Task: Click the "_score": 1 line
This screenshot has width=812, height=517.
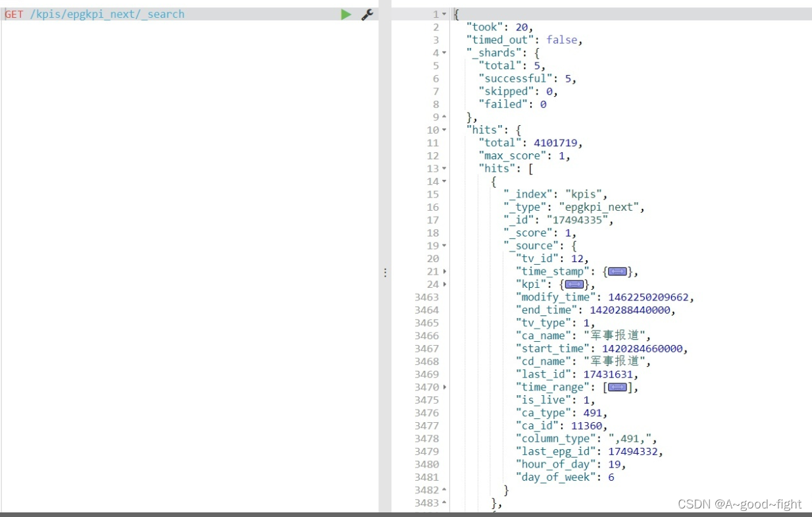Action: click(x=540, y=233)
